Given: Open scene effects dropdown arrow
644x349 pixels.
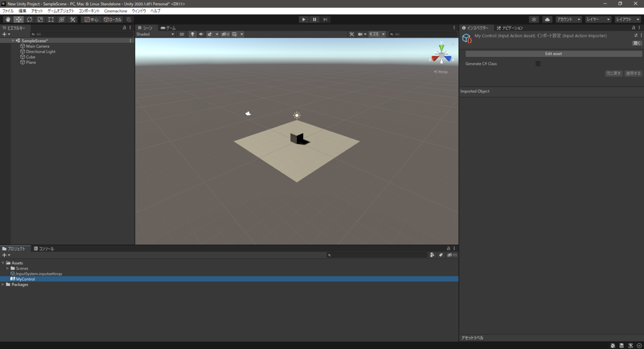Looking at the screenshot, I should (217, 34).
